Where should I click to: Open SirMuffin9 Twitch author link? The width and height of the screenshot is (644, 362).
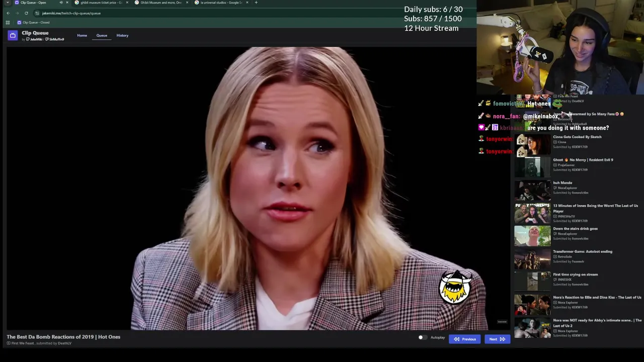pyautogui.click(x=55, y=39)
